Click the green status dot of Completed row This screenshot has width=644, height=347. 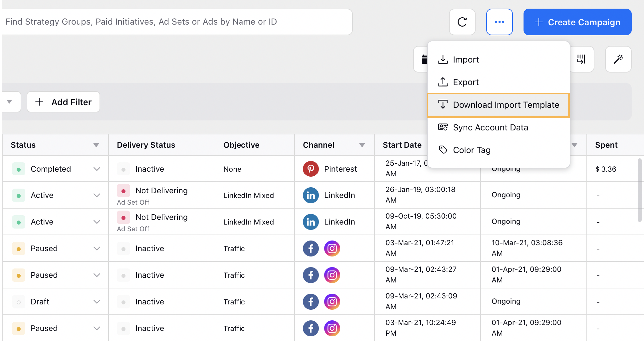(19, 169)
